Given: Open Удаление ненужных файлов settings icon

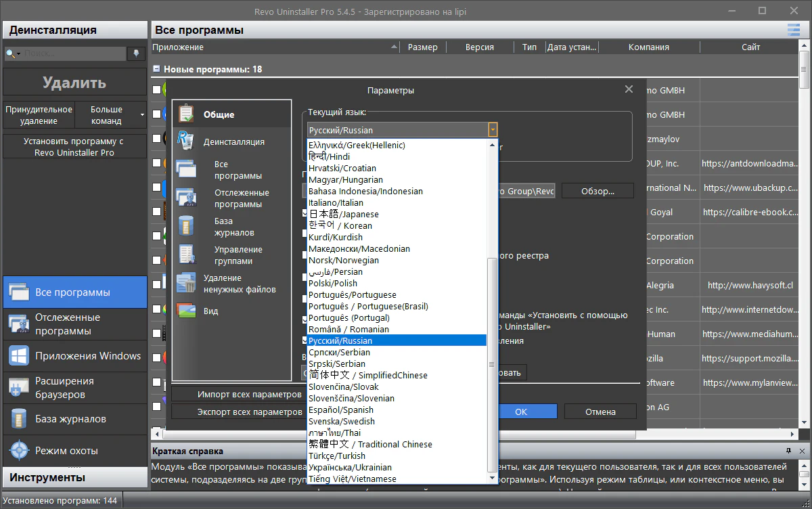Looking at the screenshot, I should point(186,283).
